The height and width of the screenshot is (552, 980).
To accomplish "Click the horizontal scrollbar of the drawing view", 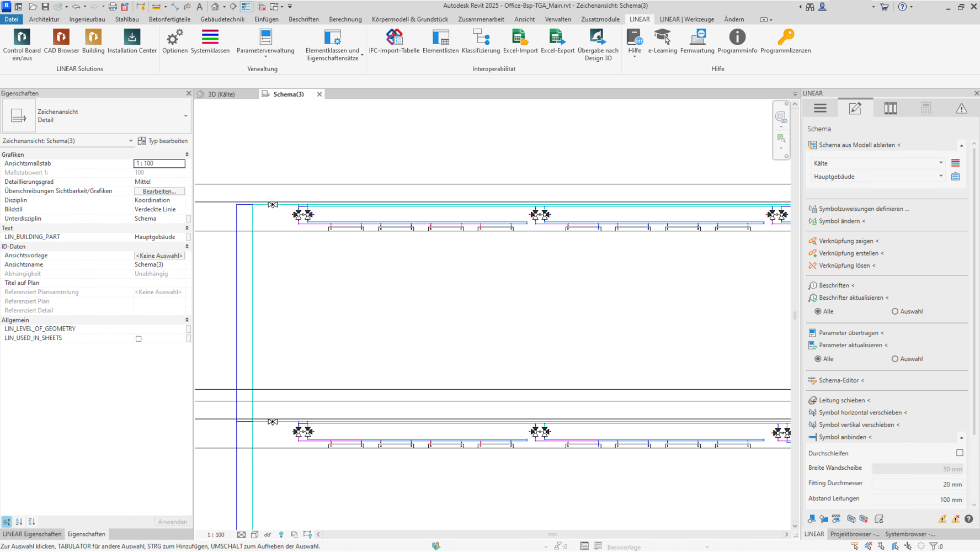I will pos(552,534).
